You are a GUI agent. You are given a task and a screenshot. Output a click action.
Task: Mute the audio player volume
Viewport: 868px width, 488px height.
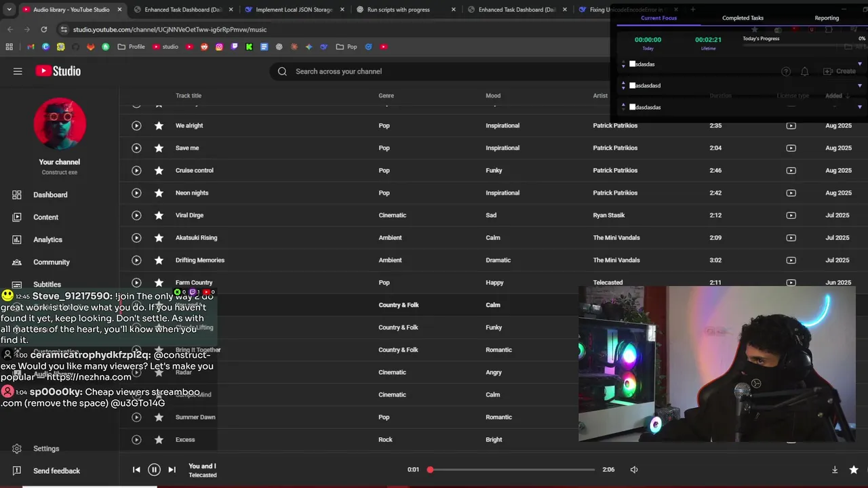pyautogui.click(x=634, y=469)
